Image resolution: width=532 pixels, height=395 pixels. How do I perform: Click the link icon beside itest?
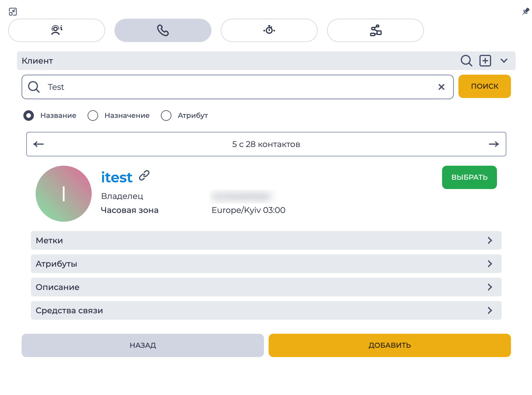pyautogui.click(x=144, y=176)
